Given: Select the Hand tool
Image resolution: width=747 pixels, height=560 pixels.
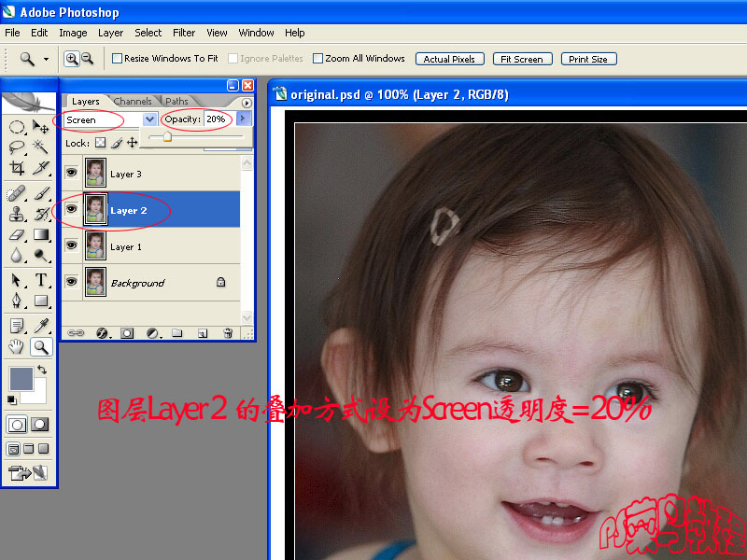Looking at the screenshot, I should pos(17,346).
